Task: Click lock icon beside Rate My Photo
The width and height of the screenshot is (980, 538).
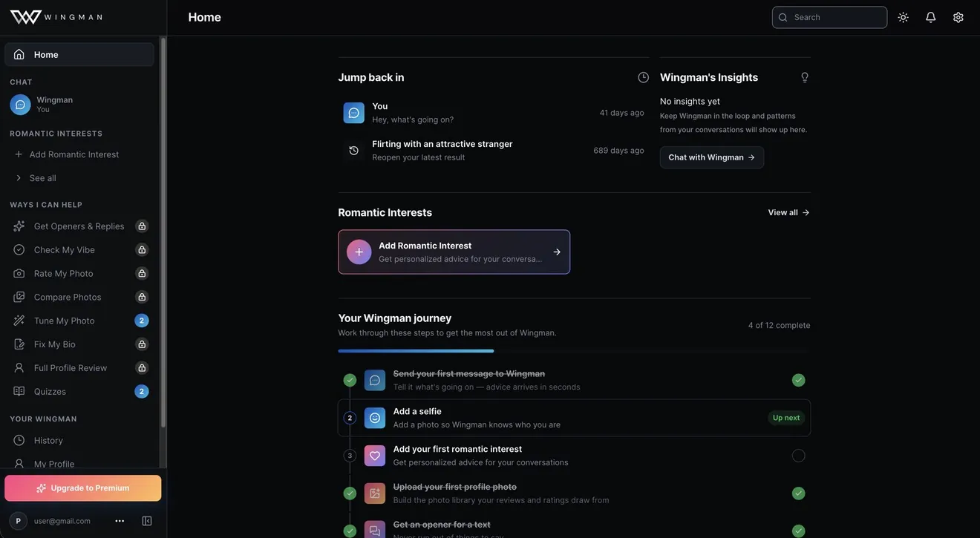Action: tap(142, 274)
